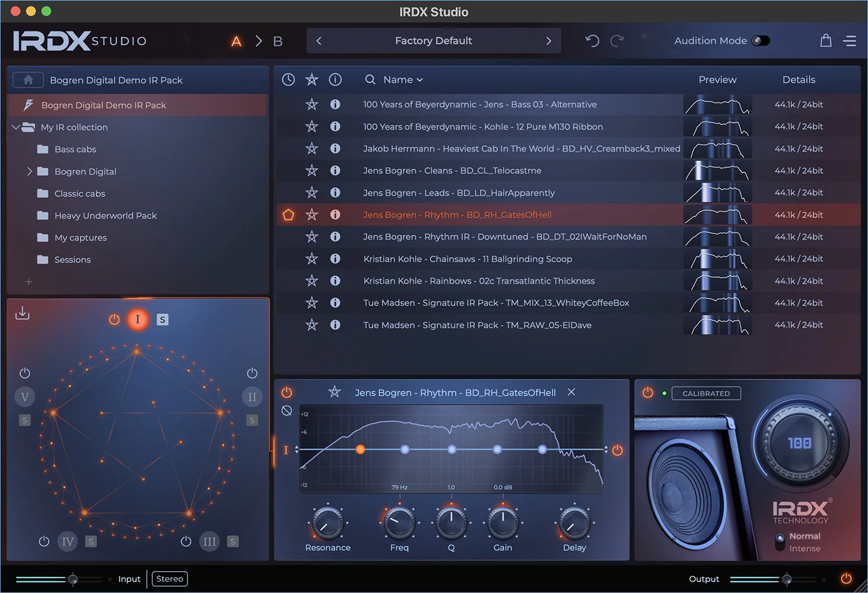Select slot III in the pentagon mixer
868x593 pixels.
point(209,542)
